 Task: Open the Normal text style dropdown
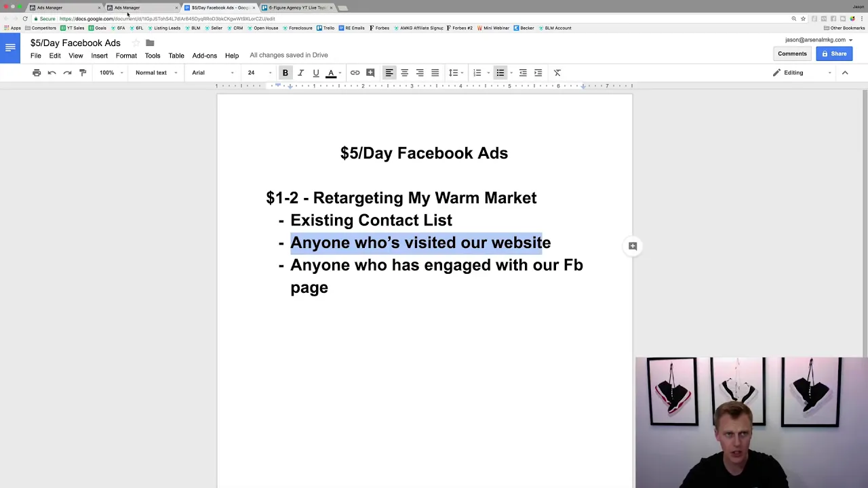click(156, 73)
